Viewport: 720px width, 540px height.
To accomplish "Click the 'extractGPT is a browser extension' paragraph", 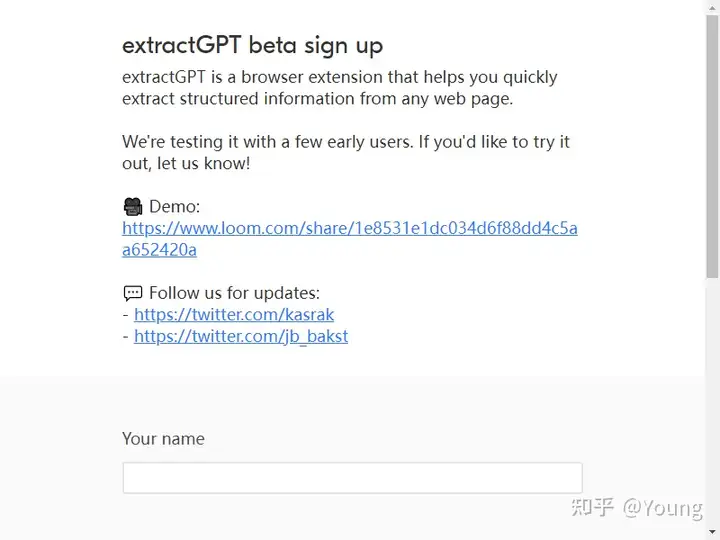I will (x=340, y=88).
